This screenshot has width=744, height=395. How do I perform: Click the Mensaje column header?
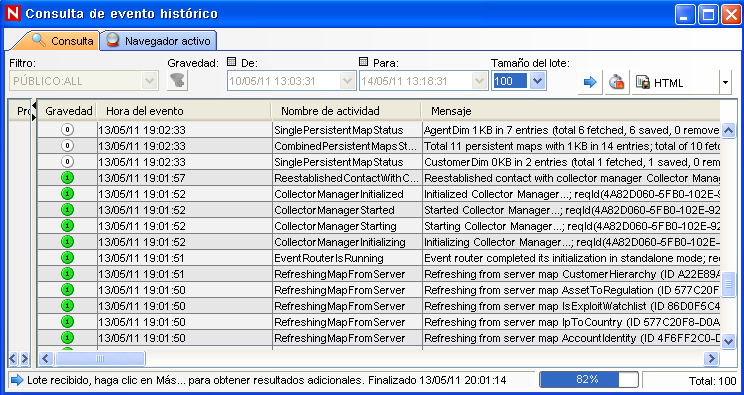(x=571, y=111)
